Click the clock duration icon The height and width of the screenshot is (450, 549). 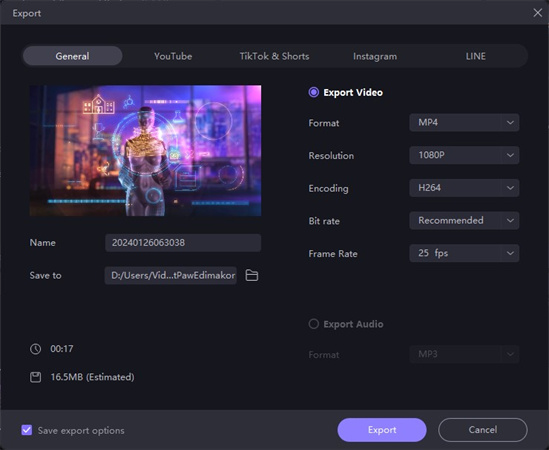click(35, 349)
